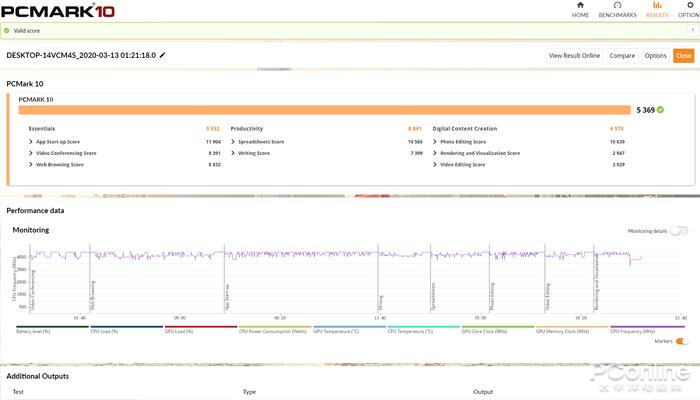Select Battery level (%) legend color
Image resolution: width=700 pixels, height=400 pixels.
(52, 329)
